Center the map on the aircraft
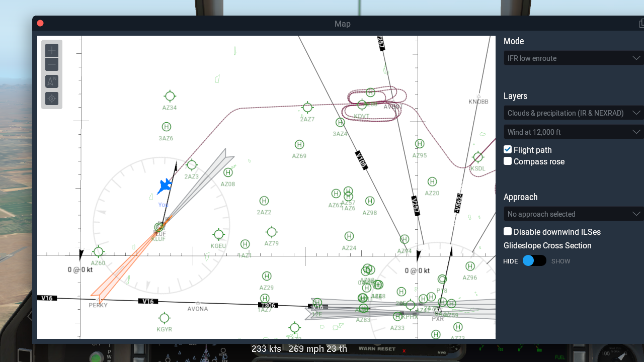This screenshot has height=362, width=644. tap(52, 99)
